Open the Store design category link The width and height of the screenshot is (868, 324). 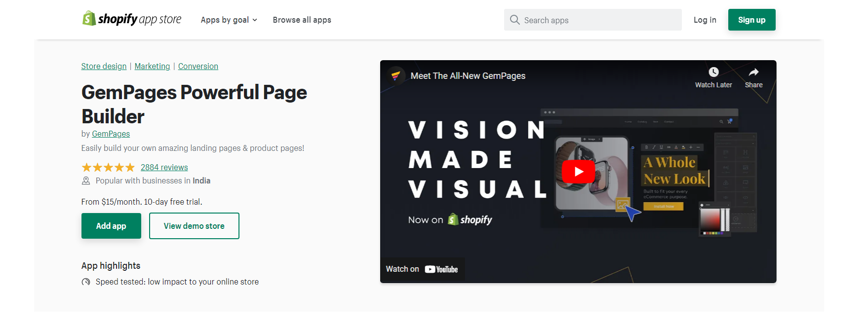104,66
